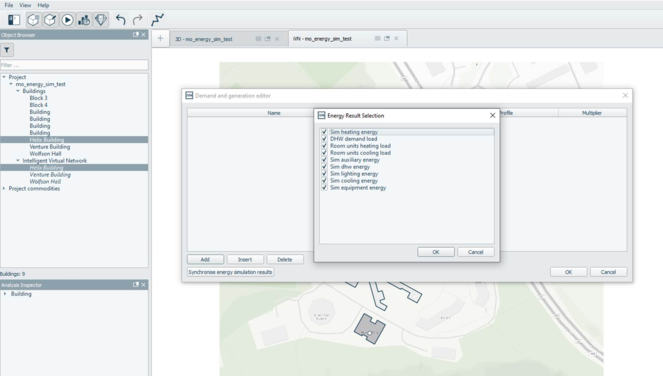The height and width of the screenshot is (376, 663).
Task: Collapse Intelligent Virtual Network node
Action: pos(18,161)
